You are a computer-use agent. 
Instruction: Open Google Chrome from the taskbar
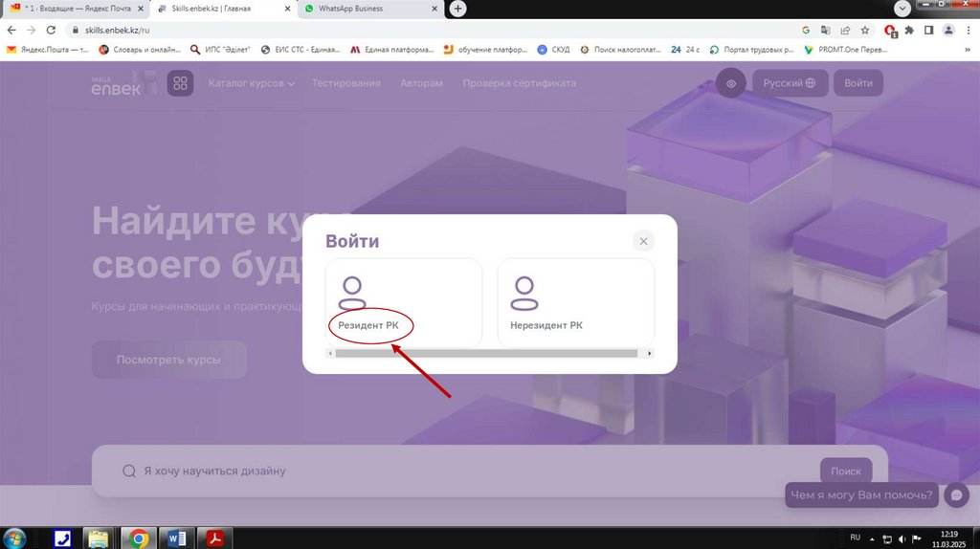pyautogui.click(x=138, y=538)
